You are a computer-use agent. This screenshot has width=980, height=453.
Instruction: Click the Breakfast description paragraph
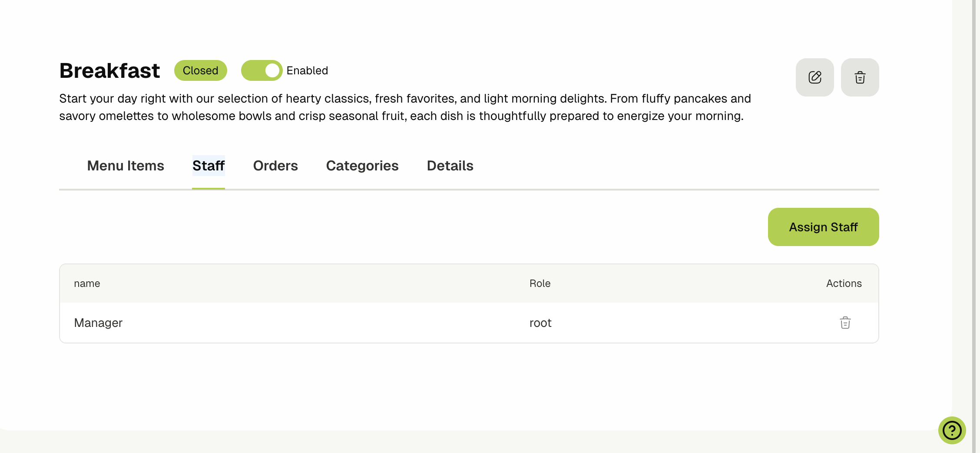(405, 107)
